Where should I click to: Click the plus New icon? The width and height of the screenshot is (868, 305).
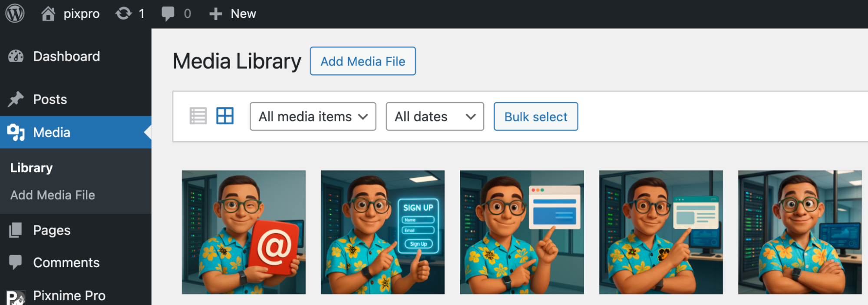pos(215,14)
